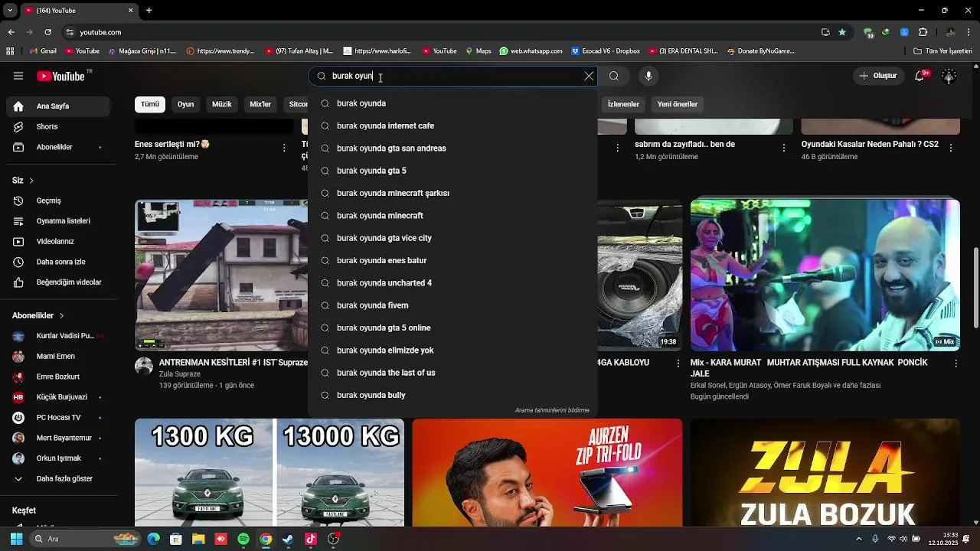Screen dimensions: 980x551
Task: Open YouTube notifications bell
Action: [x=920, y=76]
